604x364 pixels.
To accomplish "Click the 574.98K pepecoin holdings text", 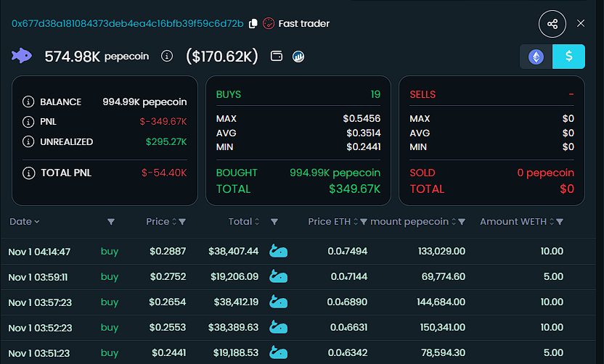I will pyautogui.click(x=97, y=57).
